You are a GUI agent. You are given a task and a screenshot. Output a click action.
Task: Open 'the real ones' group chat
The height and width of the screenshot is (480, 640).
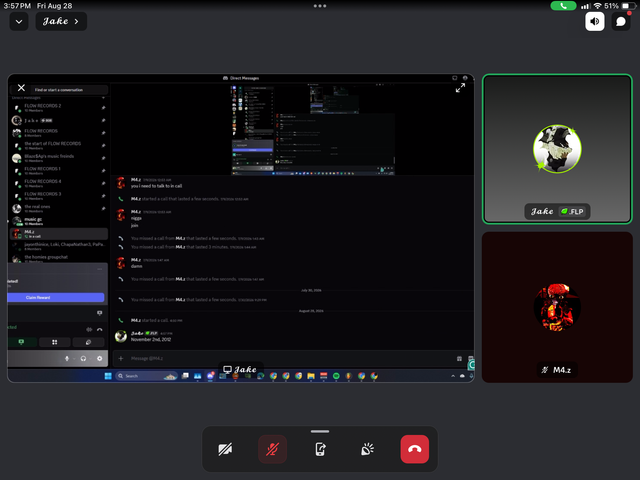tap(58, 209)
